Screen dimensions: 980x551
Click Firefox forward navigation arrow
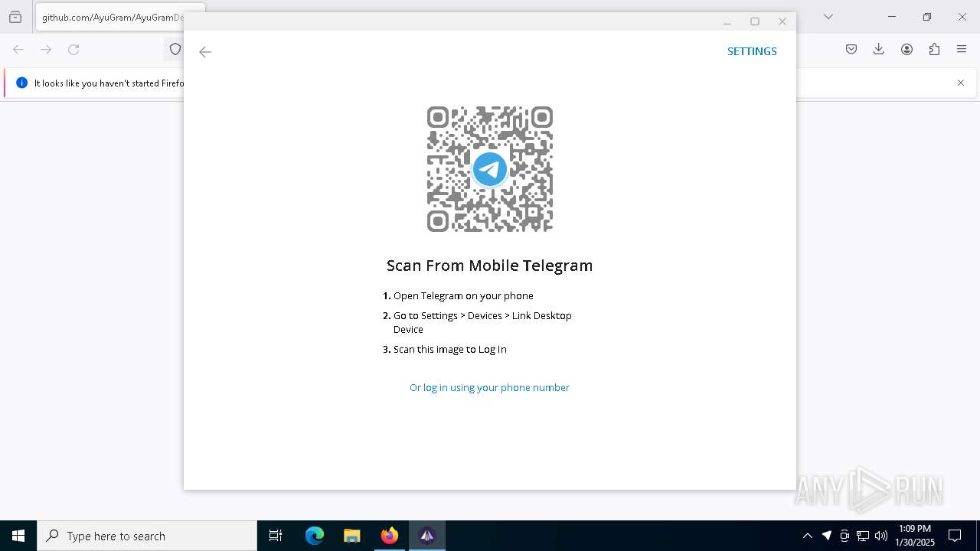click(46, 50)
